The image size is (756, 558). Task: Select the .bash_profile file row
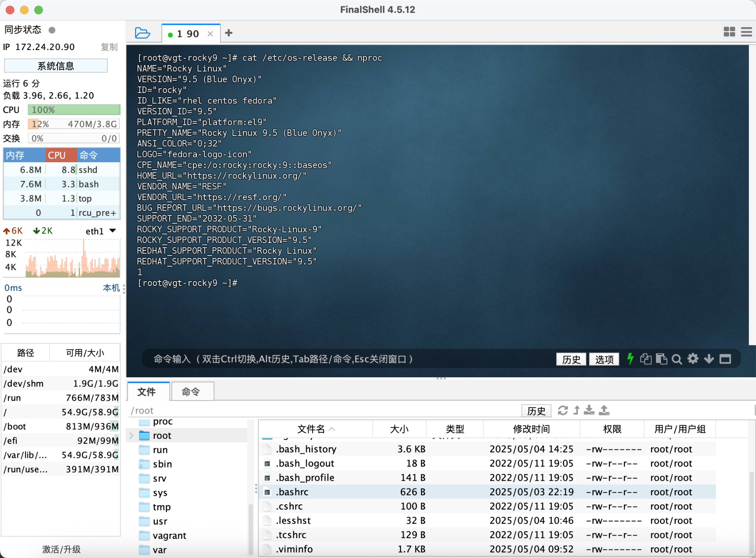(x=487, y=478)
